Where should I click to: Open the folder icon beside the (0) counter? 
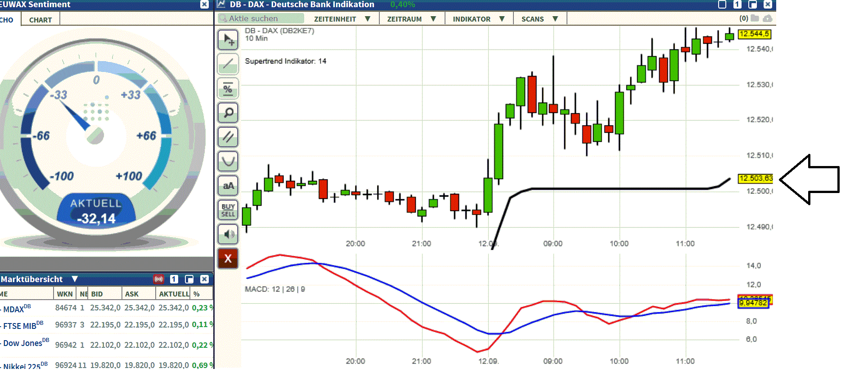point(755,18)
